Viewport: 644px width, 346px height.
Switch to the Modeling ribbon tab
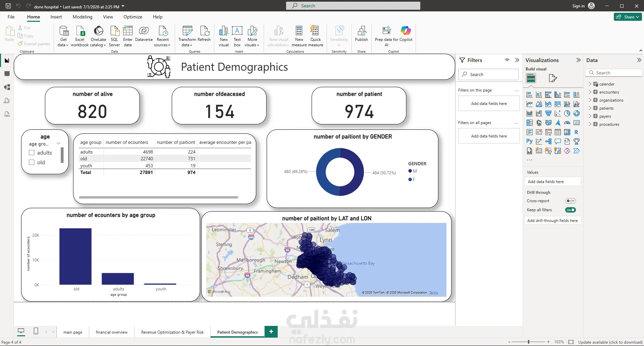pyautogui.click(x=83, y=17)
